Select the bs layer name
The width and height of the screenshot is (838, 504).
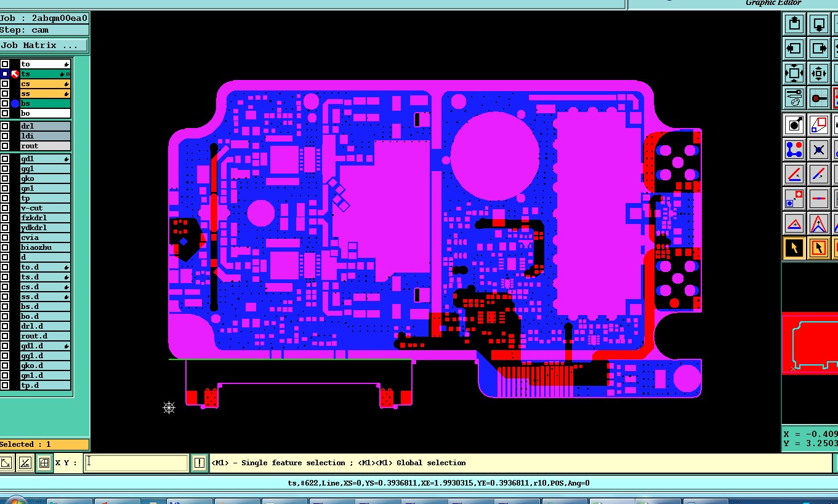(x=45, y=103)
